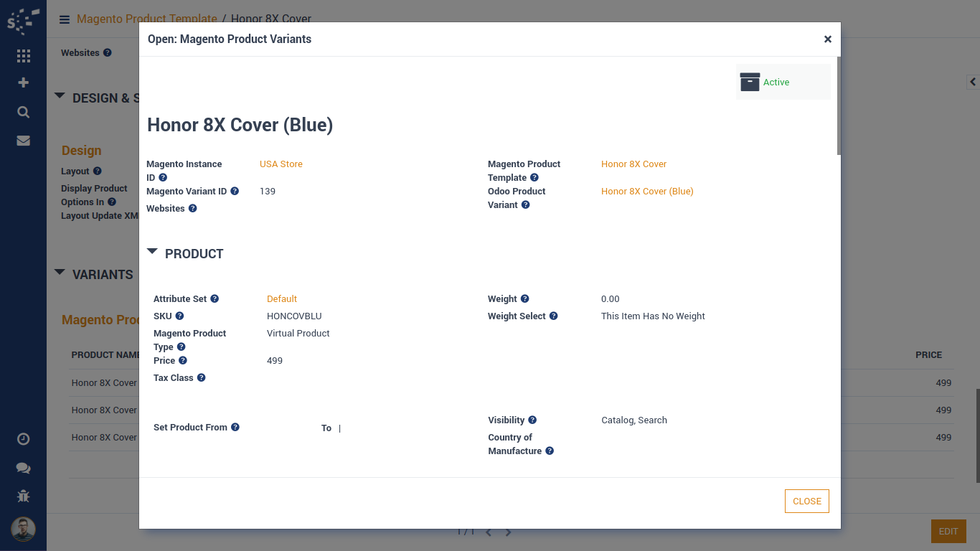Click the clock activities icon in sidebar
Image resolution: width=980 pixels, height=551 pixels.
23,439
